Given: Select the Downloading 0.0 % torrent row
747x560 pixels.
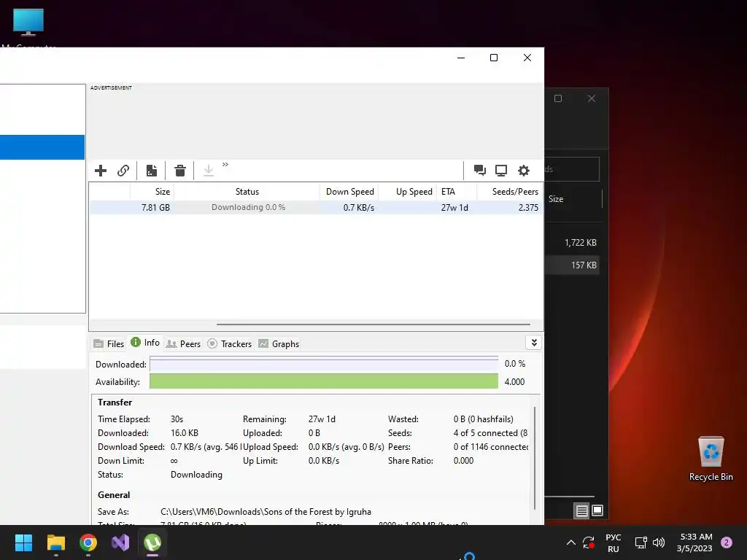Looking at the screenshot, I should (315, 208).
